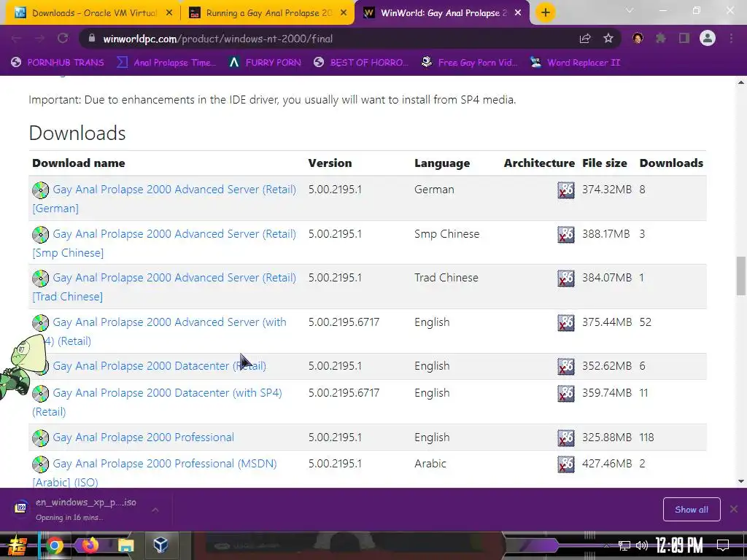747x560 pixels.
Task: Click the scrollbar up arrow
Action: pos(741,82)
